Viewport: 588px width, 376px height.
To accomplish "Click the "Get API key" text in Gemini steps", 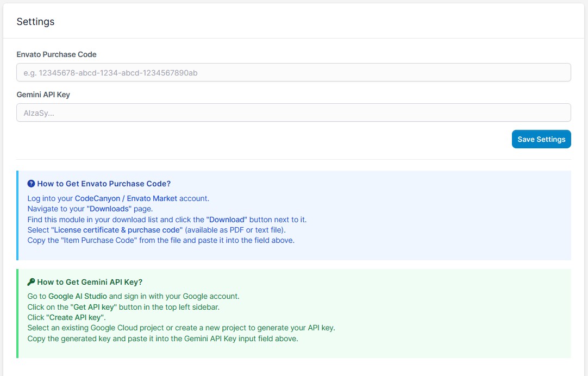I will pos(93,307).
